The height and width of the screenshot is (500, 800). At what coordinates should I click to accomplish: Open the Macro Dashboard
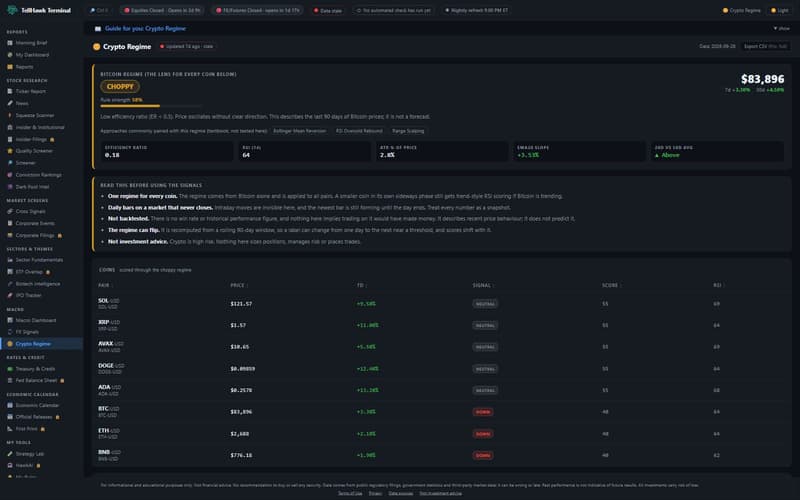click(x=36, y=320)
